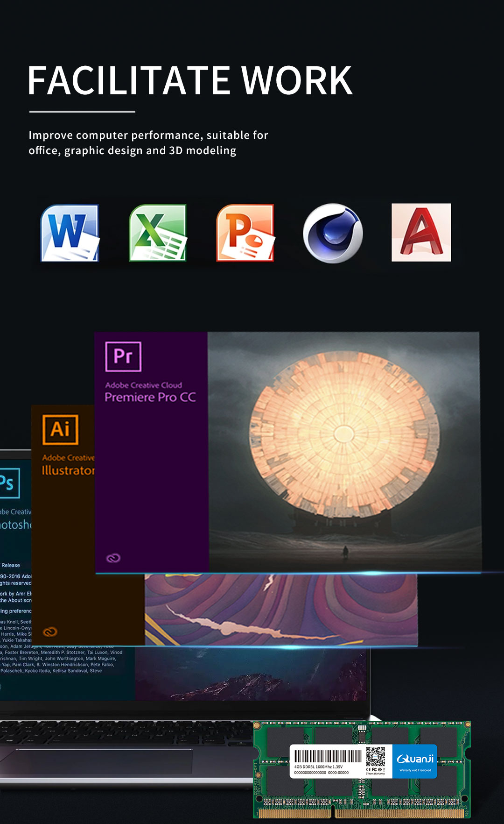Open the PowerPoint icon
This screenshot has height=824, width=504.
coord(245,233)
